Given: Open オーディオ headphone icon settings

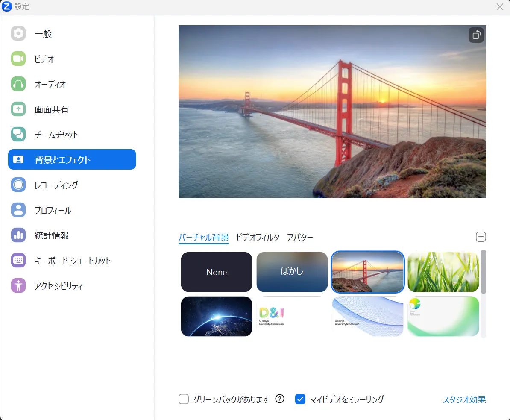Looking at the screenshot, I should pyautogui.click(x=18, y=84).
